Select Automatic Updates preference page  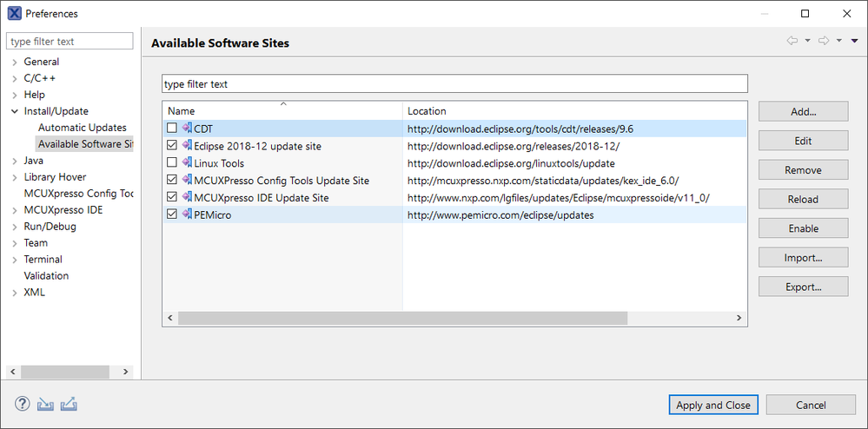(82, 128)
